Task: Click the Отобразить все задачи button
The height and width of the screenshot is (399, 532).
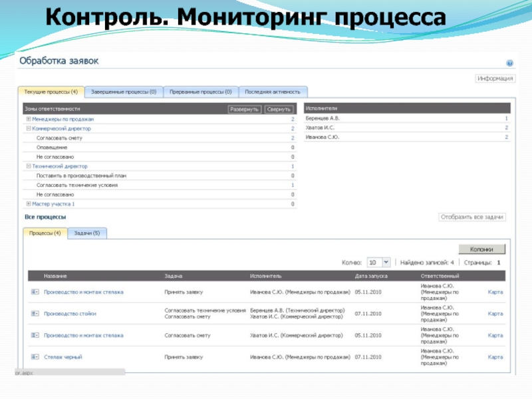Action: click(x=473, y=217)
